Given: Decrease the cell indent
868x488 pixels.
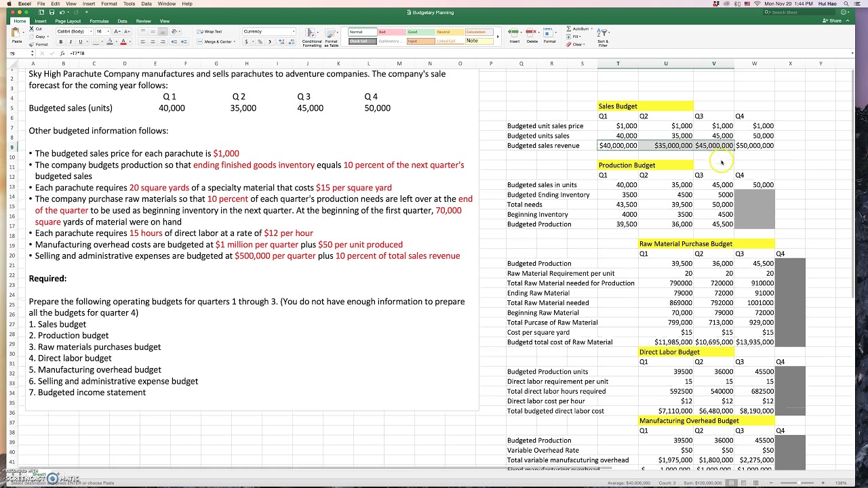Looking at the screenshot, I should (x=174, y=42).
